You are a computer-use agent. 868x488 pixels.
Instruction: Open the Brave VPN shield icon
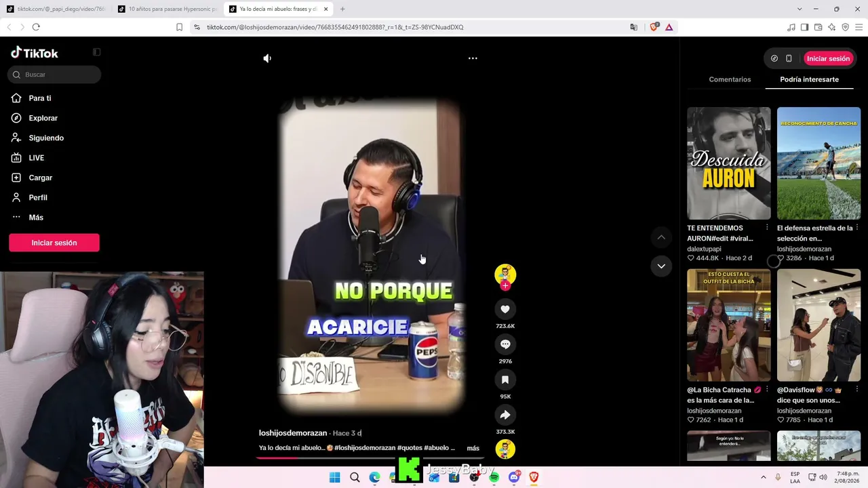click(x=846, y=27)
